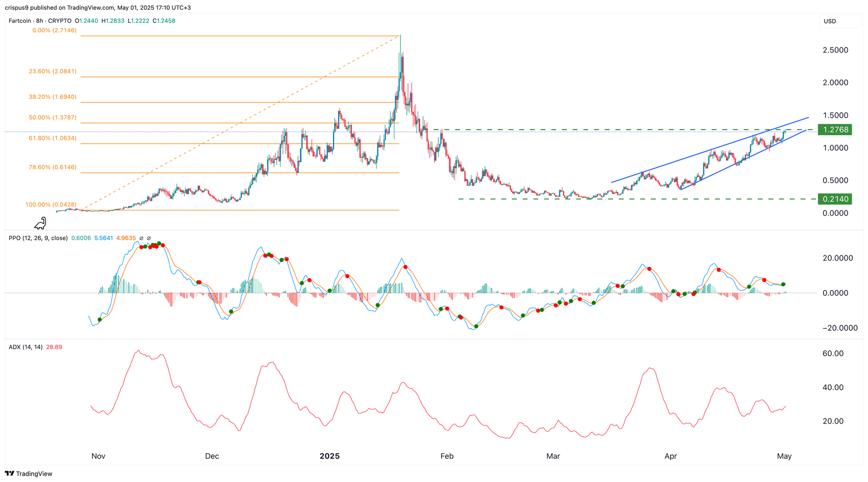
Task: Click the low price L1.2222 in header
Action: pos(138,21)
